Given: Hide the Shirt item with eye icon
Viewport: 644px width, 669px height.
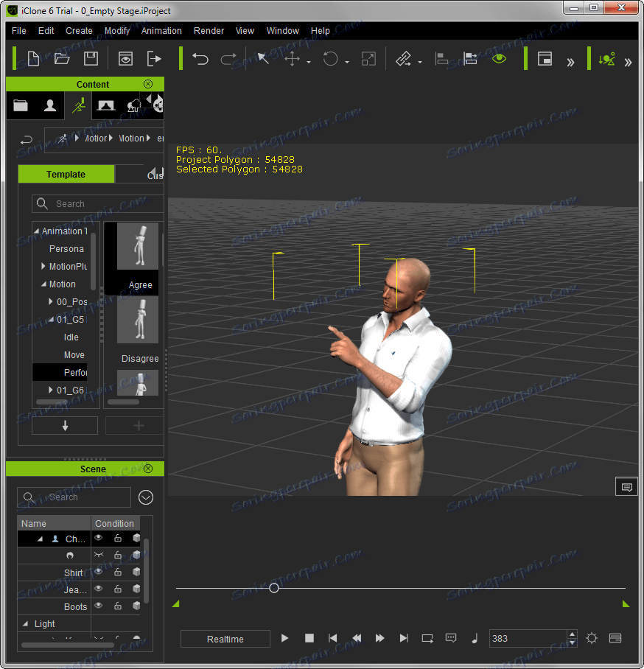Looking at the screenshot, I should (x=99, y=572).
